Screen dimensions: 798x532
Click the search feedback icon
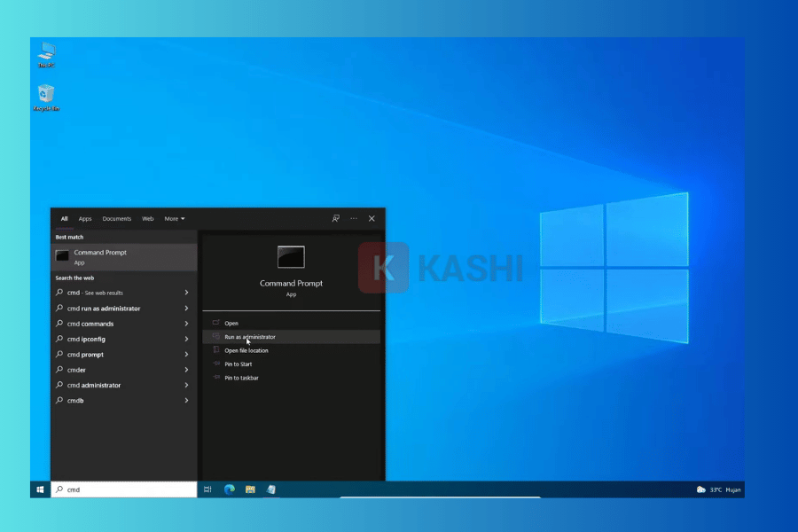pos(336,218)
